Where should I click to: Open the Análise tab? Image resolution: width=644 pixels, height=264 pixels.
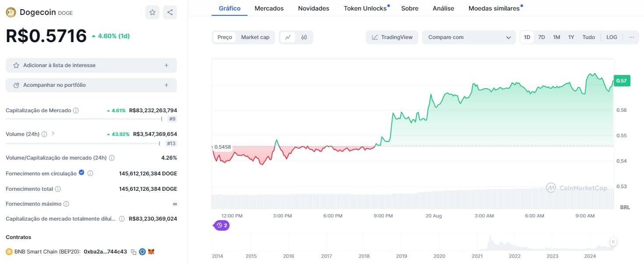443,8
